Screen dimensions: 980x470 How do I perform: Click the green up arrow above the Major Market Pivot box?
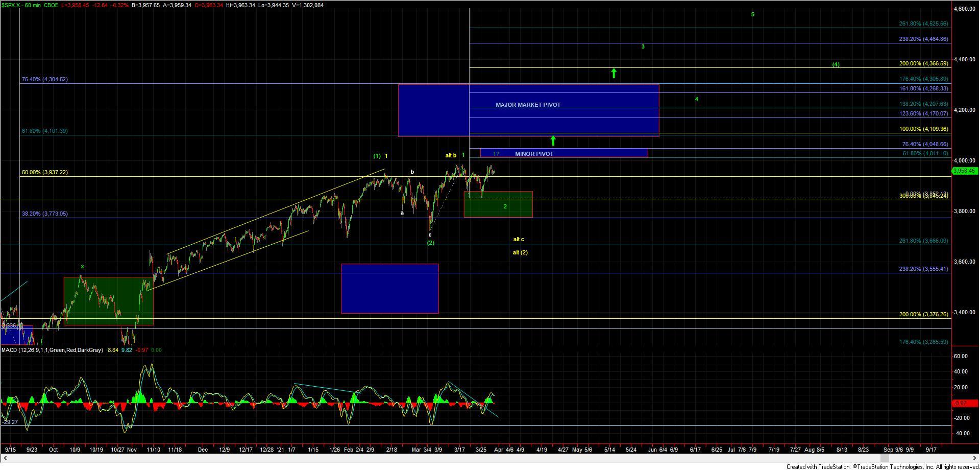tap(614, 73)
